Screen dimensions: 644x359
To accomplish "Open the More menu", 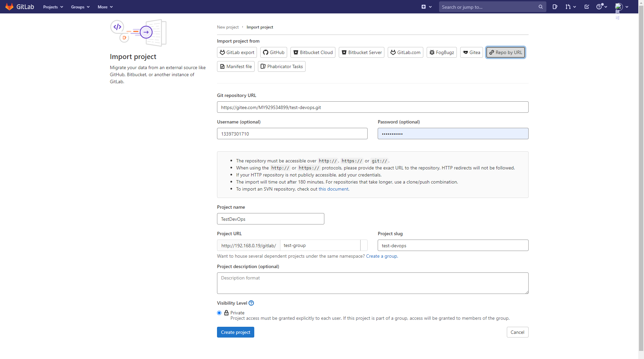I will [105, 7].
